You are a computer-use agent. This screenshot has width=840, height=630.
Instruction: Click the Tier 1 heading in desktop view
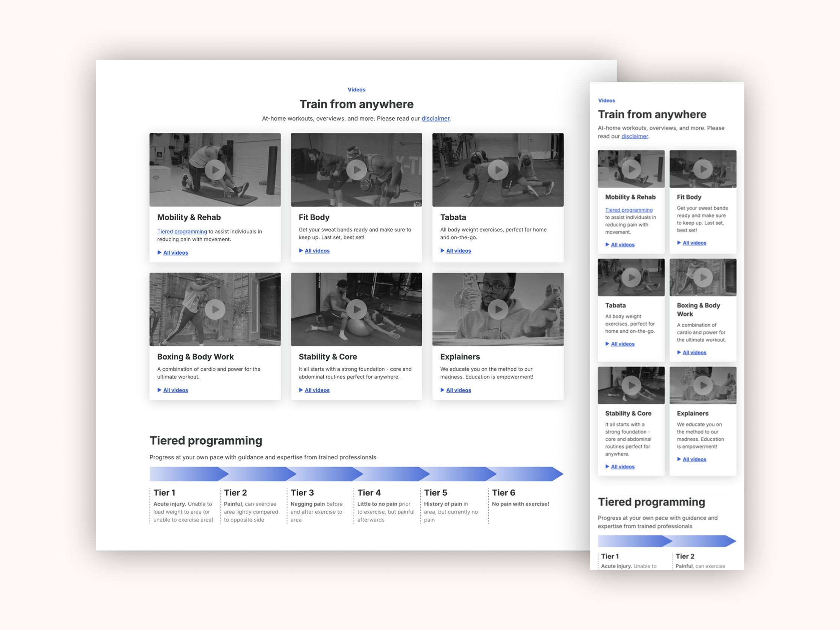coord(164,492)
